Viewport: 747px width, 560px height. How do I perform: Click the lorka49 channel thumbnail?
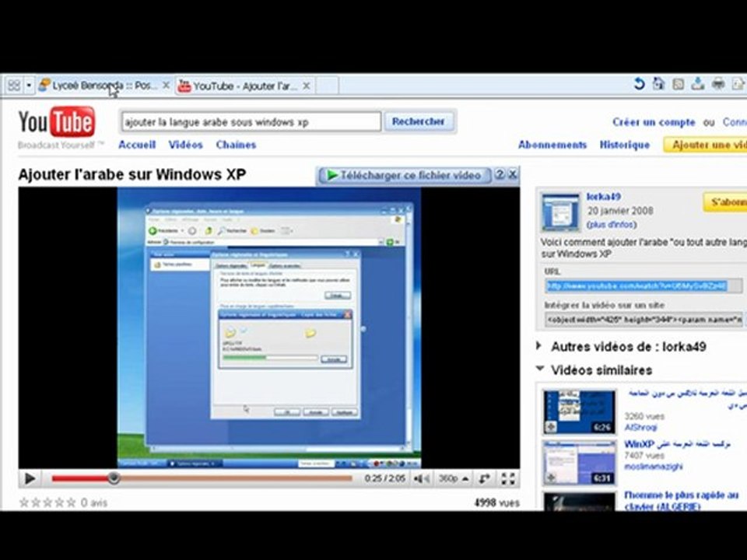click(561, 212)
